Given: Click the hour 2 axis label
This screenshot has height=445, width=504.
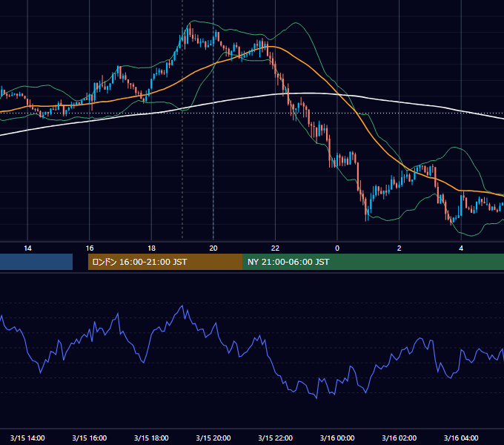Looking at the screenshot, I should pos(399,248).
